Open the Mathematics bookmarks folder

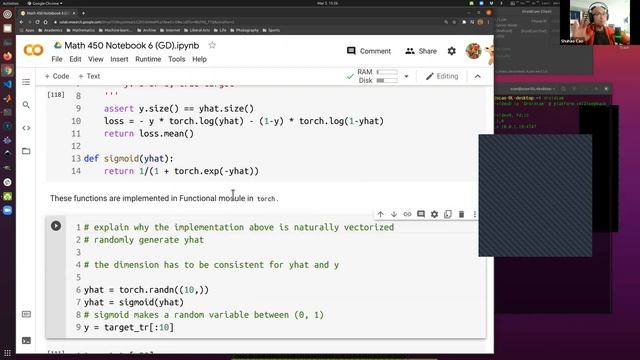pyautogui.click(x=80, y=30)
